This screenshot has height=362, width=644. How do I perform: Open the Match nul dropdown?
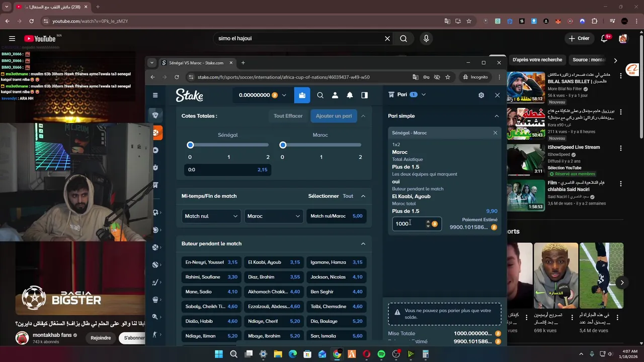pyautogui.click(x=211, y=216)
